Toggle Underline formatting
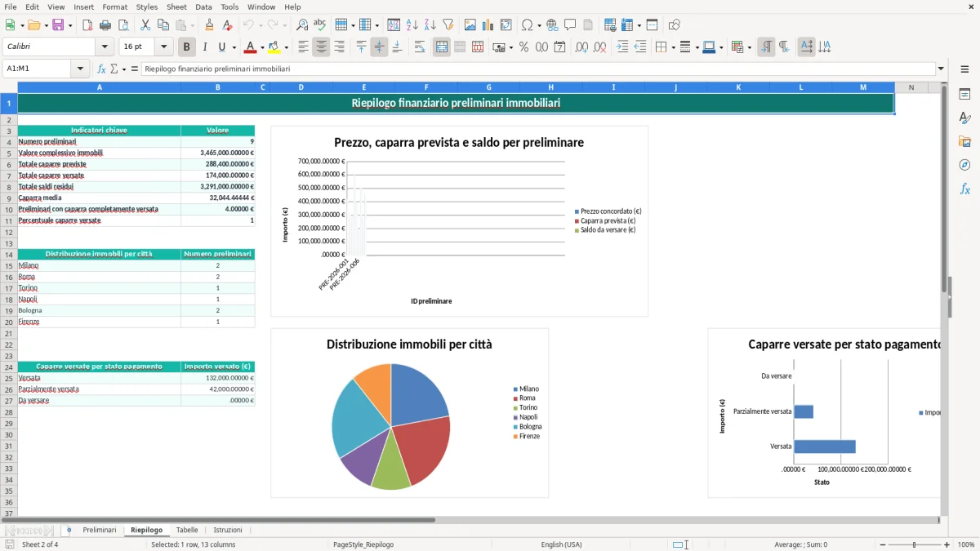The image size is (980, 551). (221, 47)
